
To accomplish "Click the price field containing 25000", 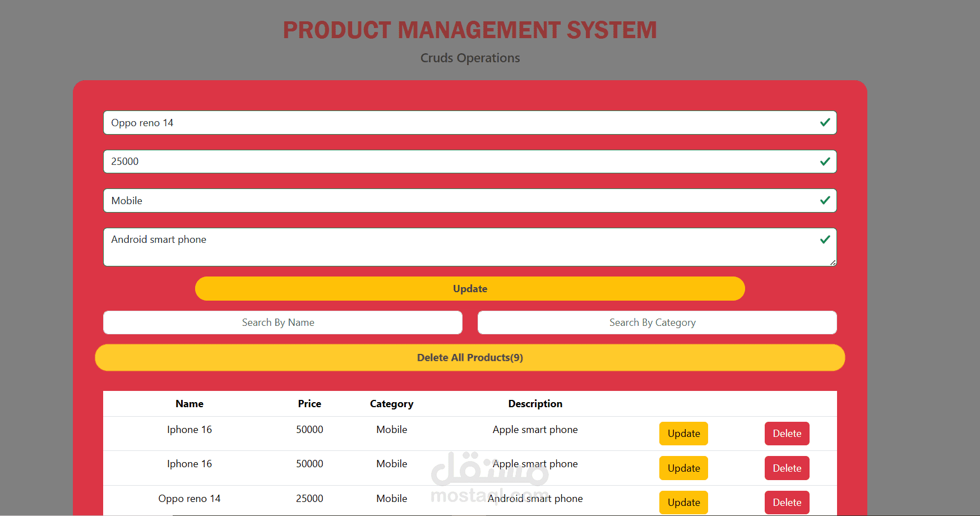I will pyautogui.click(x=470, y=162).
